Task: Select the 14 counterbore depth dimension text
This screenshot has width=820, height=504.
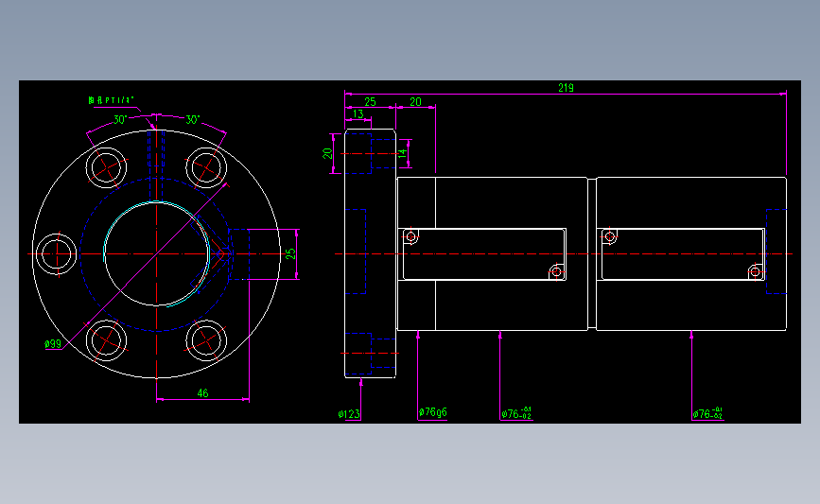Action: click(x=402, y=153)
